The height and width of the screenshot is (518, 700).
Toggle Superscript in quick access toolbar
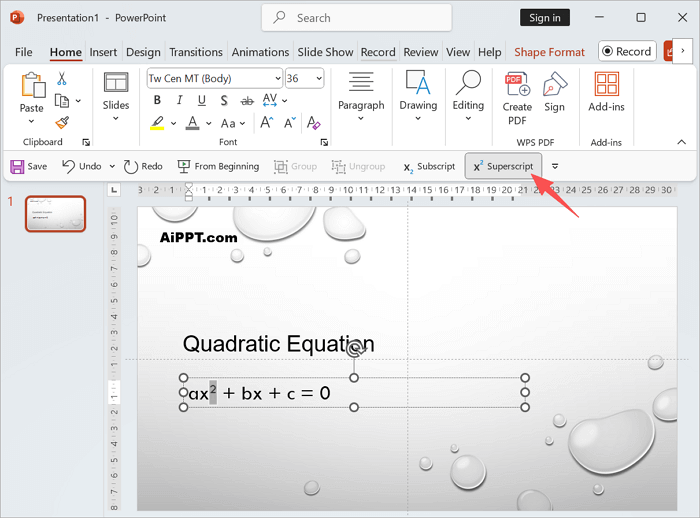504,167
